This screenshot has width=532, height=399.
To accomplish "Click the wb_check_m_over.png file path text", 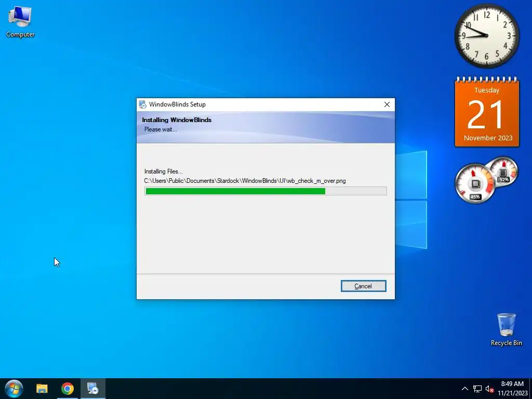I will (x=245, y=181).
